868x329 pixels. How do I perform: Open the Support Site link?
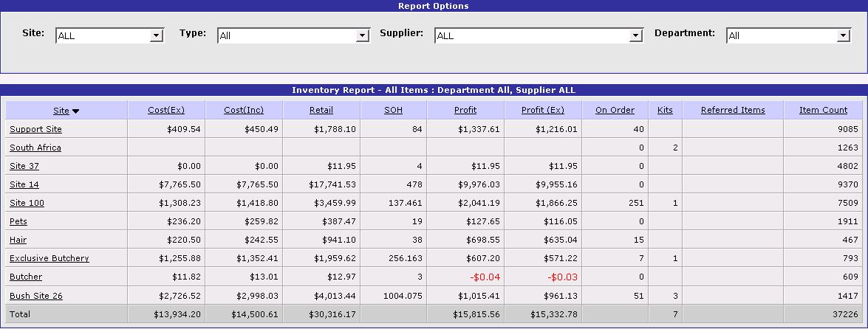(x=35, y=129)
